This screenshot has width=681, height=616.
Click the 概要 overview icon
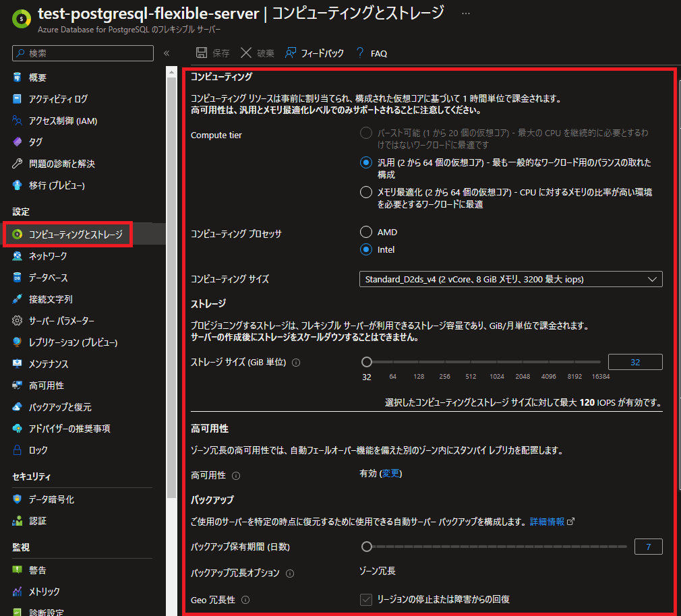[17, 78]
